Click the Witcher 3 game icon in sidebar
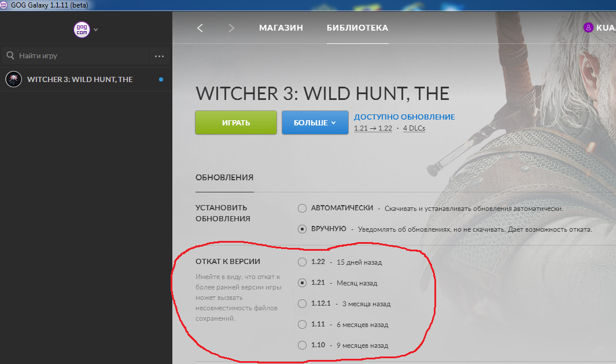Viewport: 616px width, 364px height. pos(13,79)
